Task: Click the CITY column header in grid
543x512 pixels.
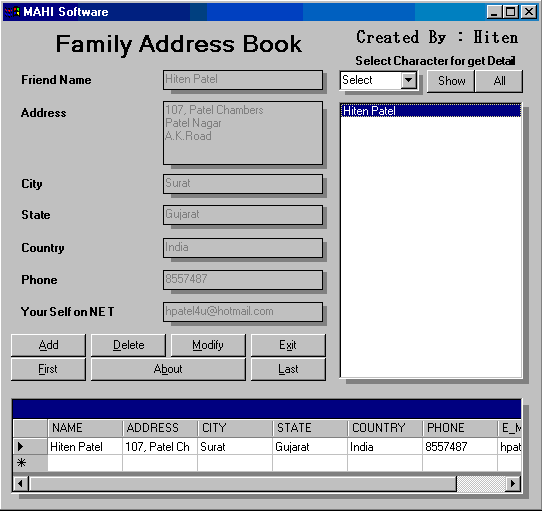Action: coord(235,428)
